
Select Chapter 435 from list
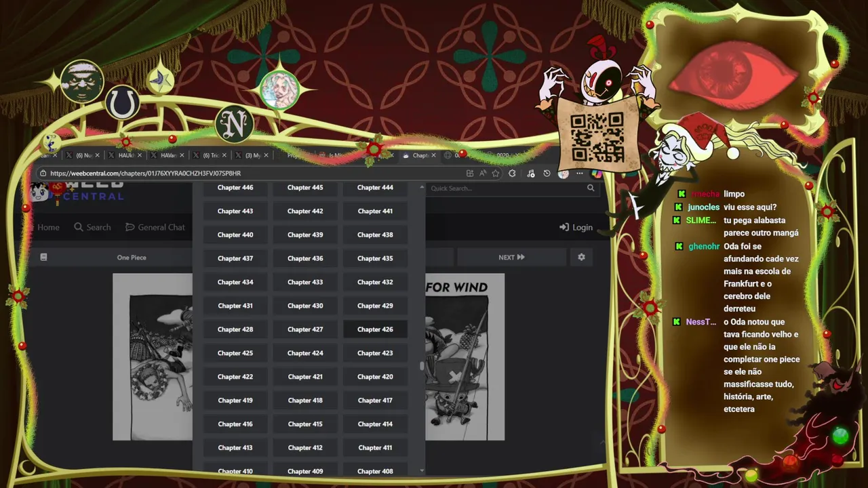click(375, 258)
